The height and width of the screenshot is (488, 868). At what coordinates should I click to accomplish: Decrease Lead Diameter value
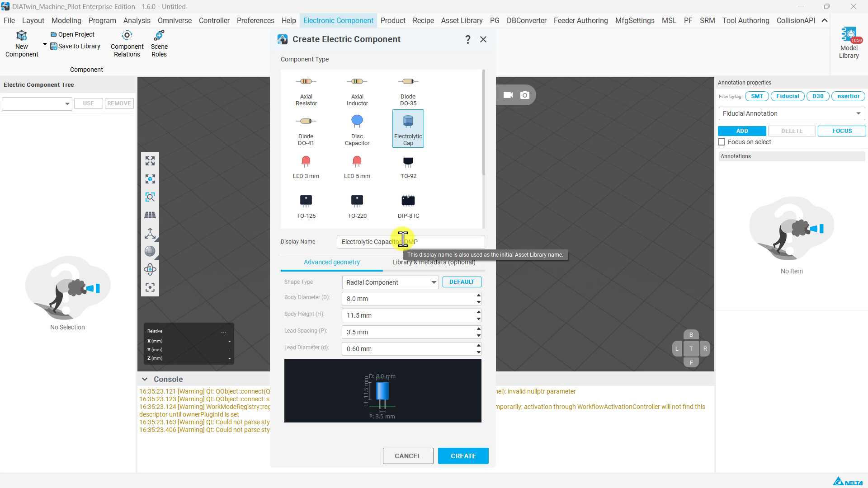[478, 352]
